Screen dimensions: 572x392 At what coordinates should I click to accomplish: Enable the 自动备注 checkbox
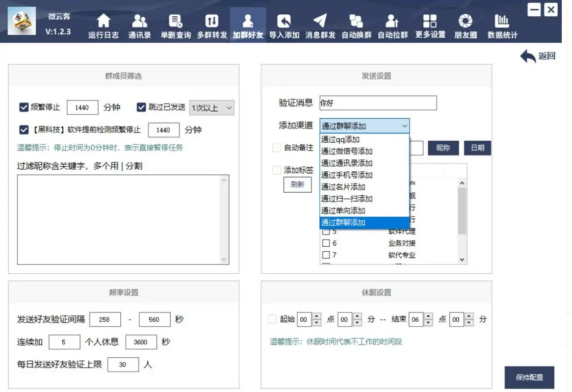[x=276, y=147]
